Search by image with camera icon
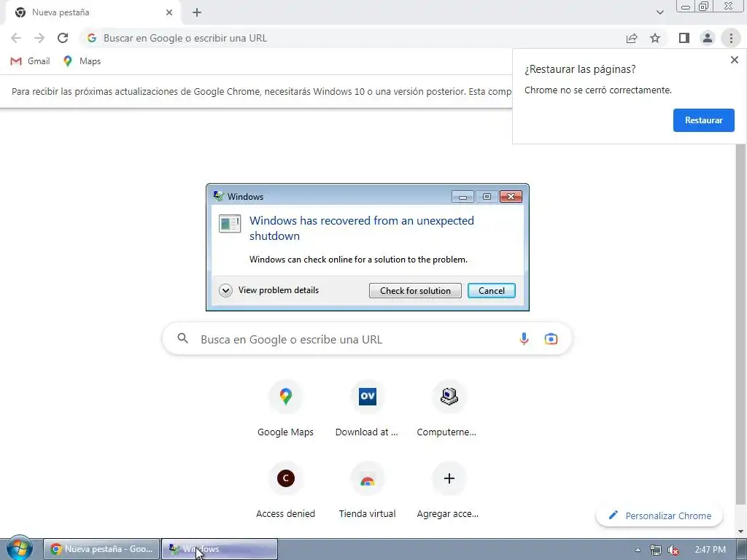The height and width of the screenshot is (560, 747). point(551,339)
